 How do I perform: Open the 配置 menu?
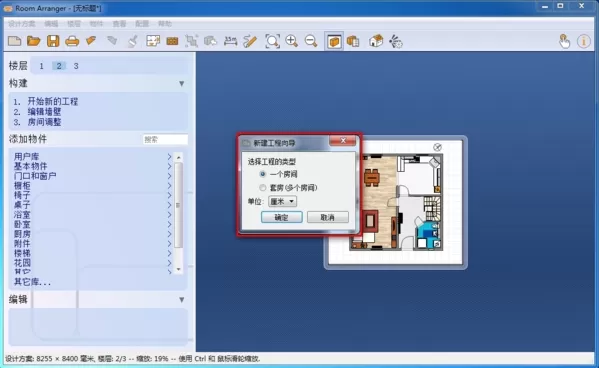coord(142,24)
